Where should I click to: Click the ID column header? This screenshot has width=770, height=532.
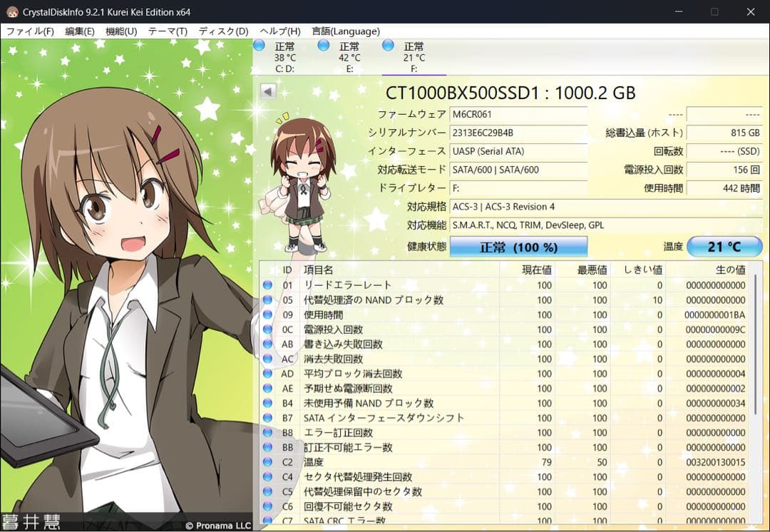pyautogui.click(x=287, y=270)
